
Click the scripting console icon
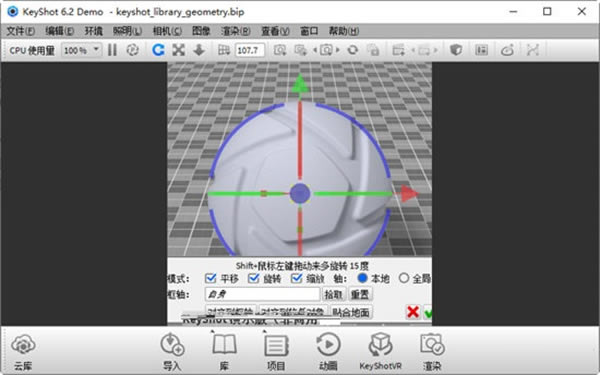(507, 50)
